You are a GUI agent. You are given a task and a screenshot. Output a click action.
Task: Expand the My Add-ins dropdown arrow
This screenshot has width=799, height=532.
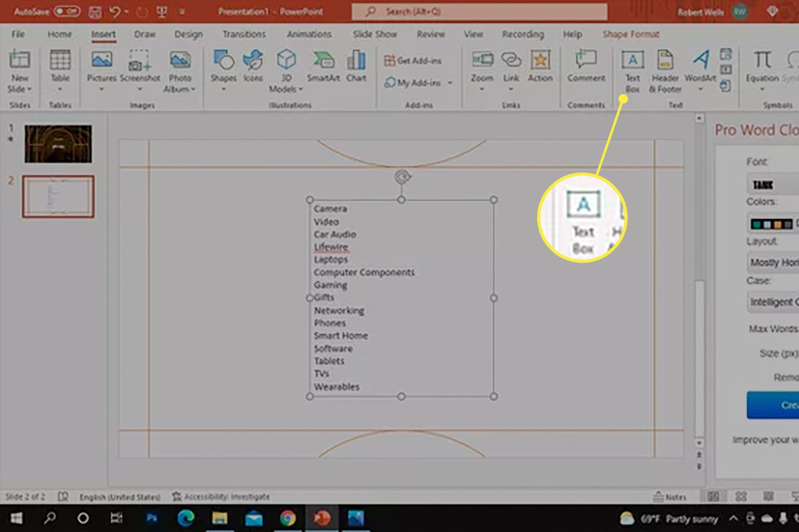point(450,82)
